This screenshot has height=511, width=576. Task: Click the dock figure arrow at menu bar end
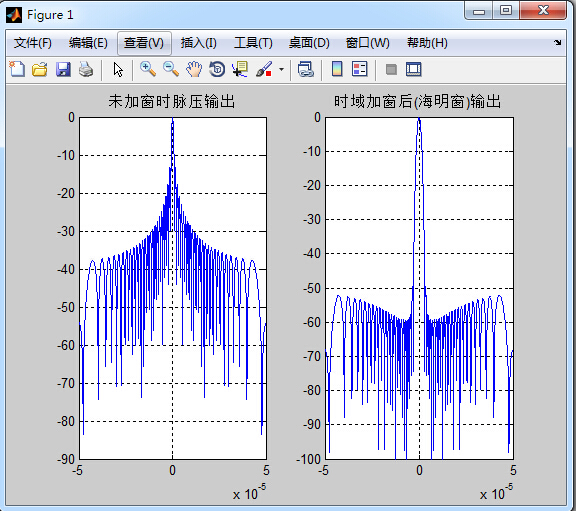coord(558,43)
